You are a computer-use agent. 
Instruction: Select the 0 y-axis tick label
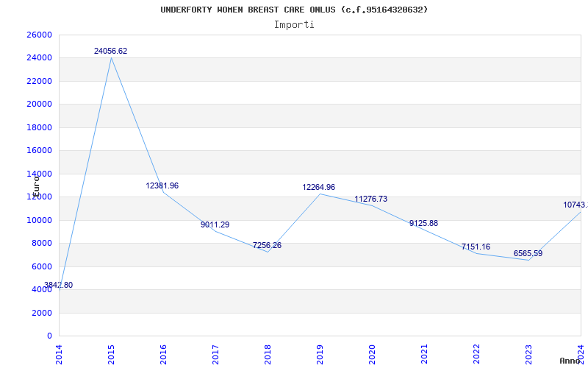pos(49,336)
